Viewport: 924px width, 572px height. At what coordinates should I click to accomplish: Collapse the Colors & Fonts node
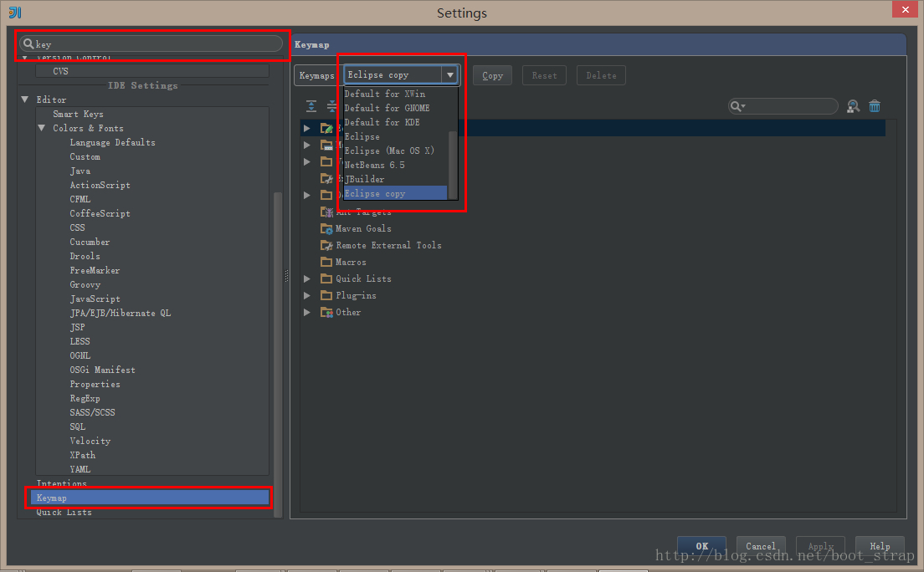pyautogui.click(x=41, y=128)
